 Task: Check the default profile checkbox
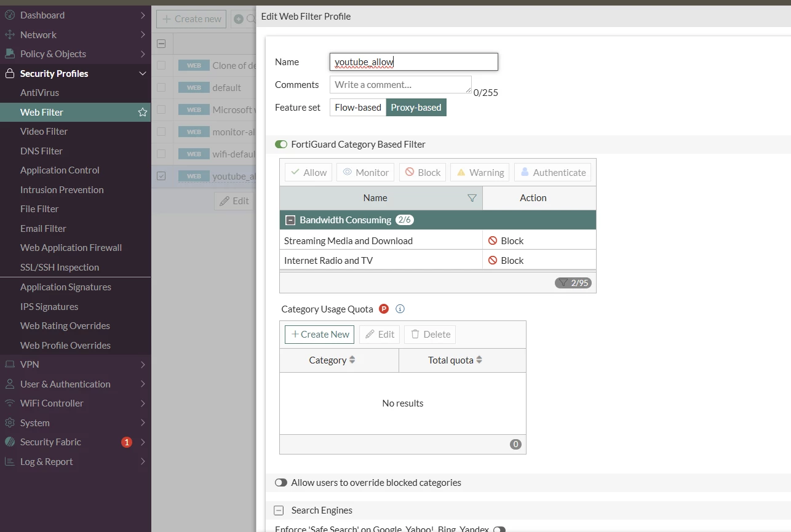coord(161,87)
